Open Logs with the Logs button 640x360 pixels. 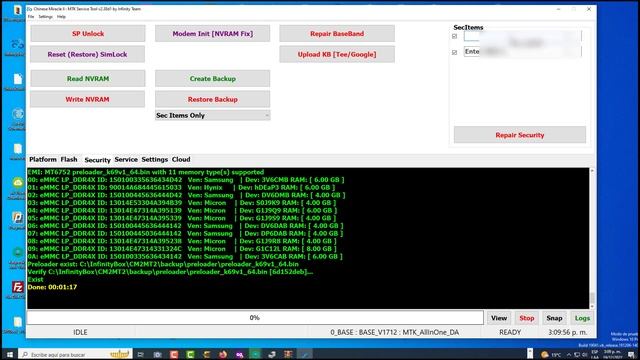click(582, 318)
